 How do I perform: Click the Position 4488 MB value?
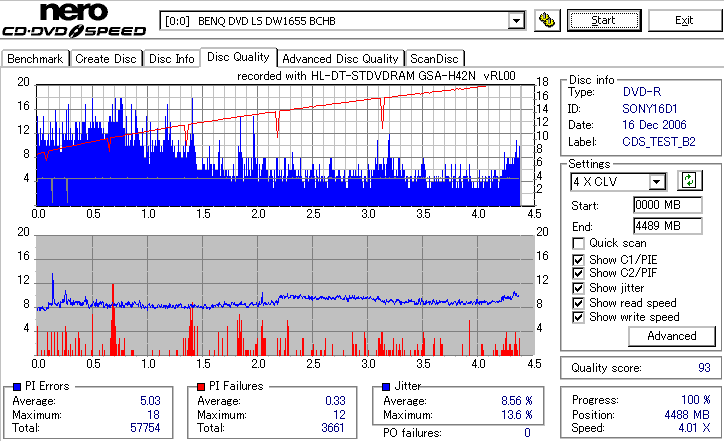[x=687, y=415]
